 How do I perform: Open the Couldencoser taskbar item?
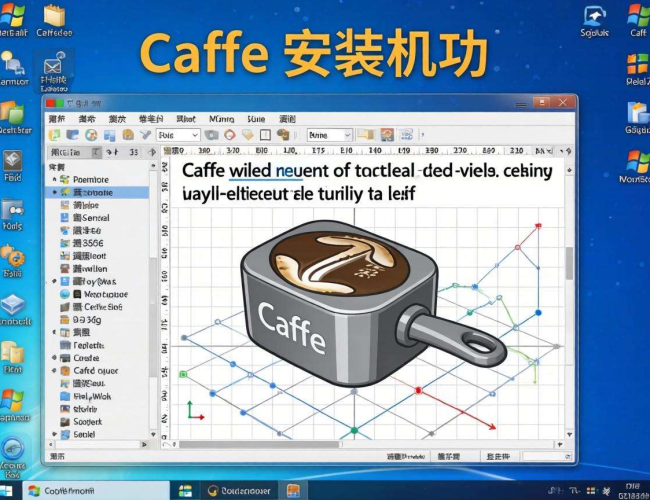(239, 491)
